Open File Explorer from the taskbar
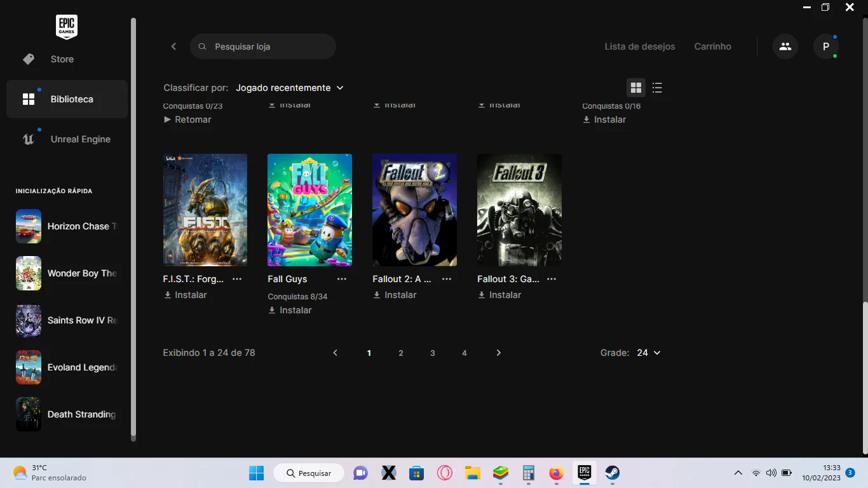868x488 pixels. pos(472,473)
